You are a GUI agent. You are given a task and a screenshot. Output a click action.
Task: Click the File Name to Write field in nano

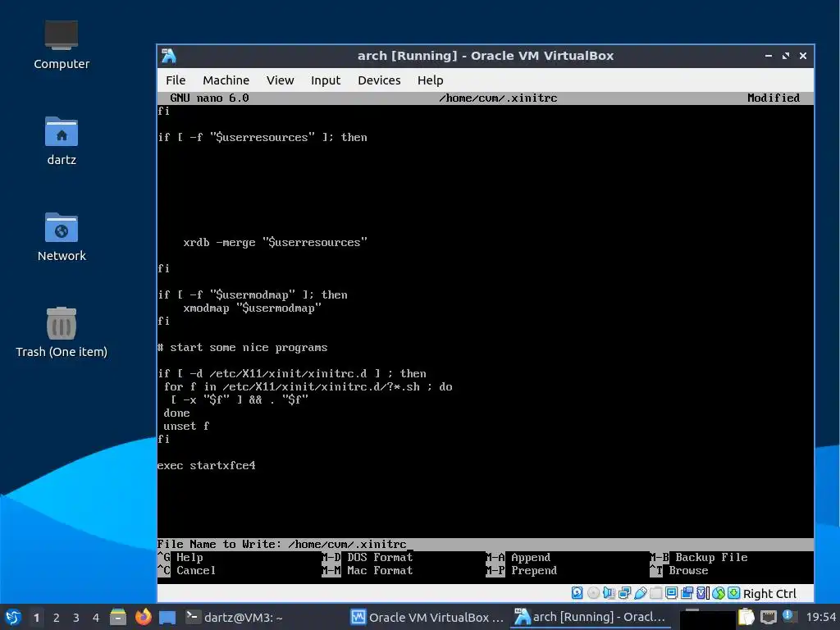[x=486, y=545]
